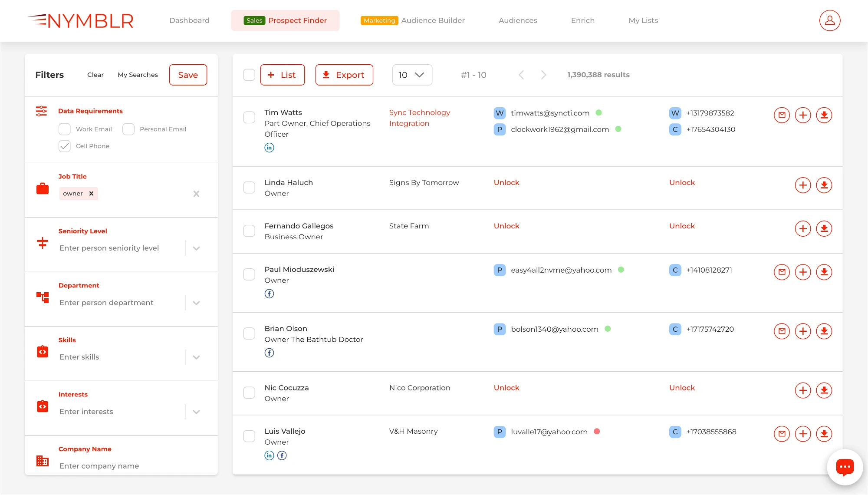
Task: Uncheck the Cell Phone requirement
Action: (65, 146)
